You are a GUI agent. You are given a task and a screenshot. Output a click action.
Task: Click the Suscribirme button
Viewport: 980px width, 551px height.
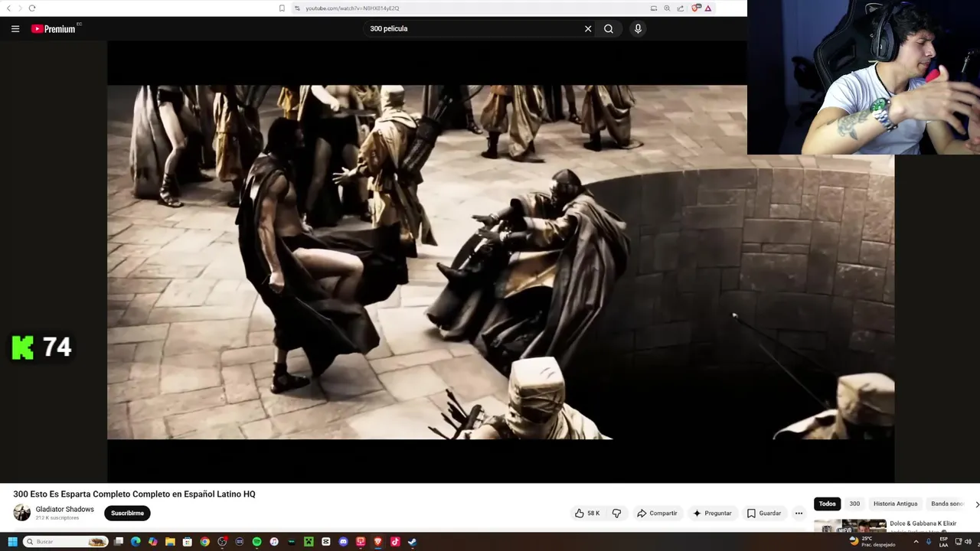pos(127,514)
